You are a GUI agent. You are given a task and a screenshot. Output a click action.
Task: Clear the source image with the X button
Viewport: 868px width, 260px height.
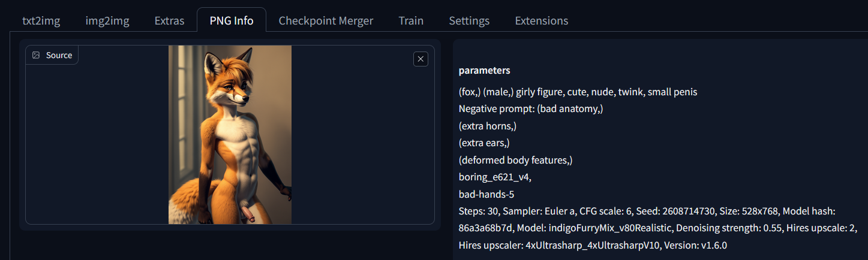click(421, 59)
